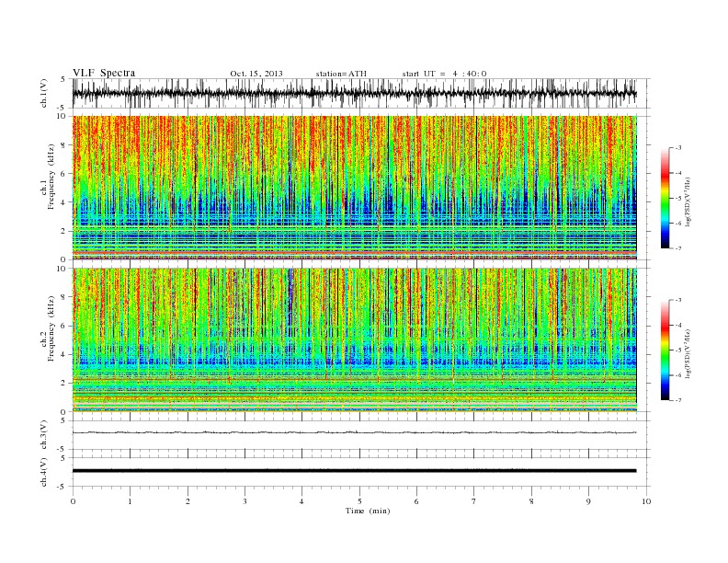Click inside the ch.2 spectrogram panel
This screenshot has width=728, height=563.
pyautogui.click(x=354, y=339)
